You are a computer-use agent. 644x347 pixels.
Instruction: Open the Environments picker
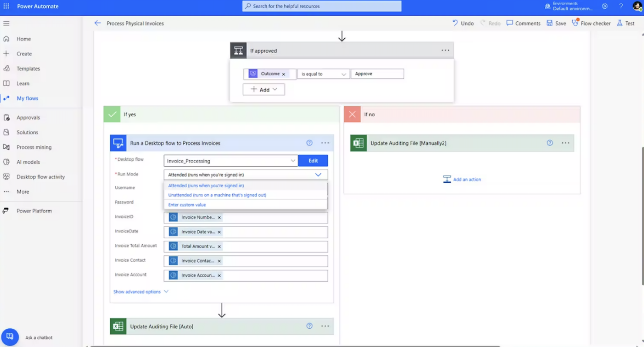coord(569,6)
